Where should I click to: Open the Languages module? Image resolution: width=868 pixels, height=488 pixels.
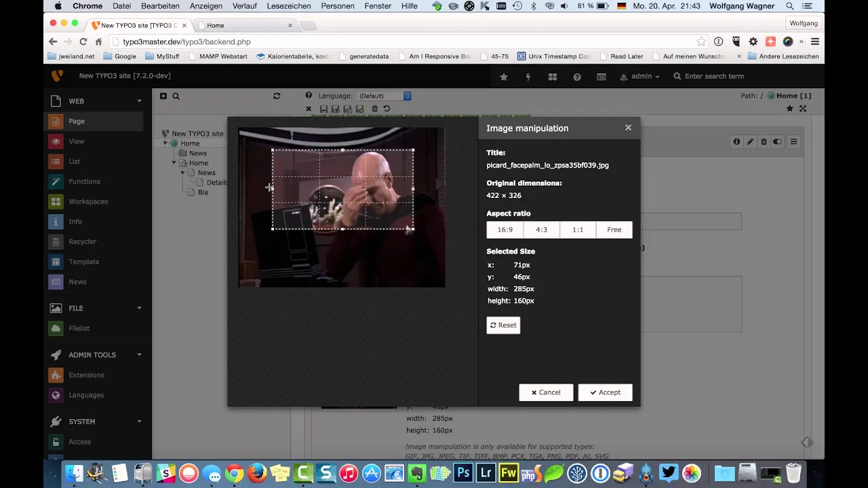tap(95, 395)
